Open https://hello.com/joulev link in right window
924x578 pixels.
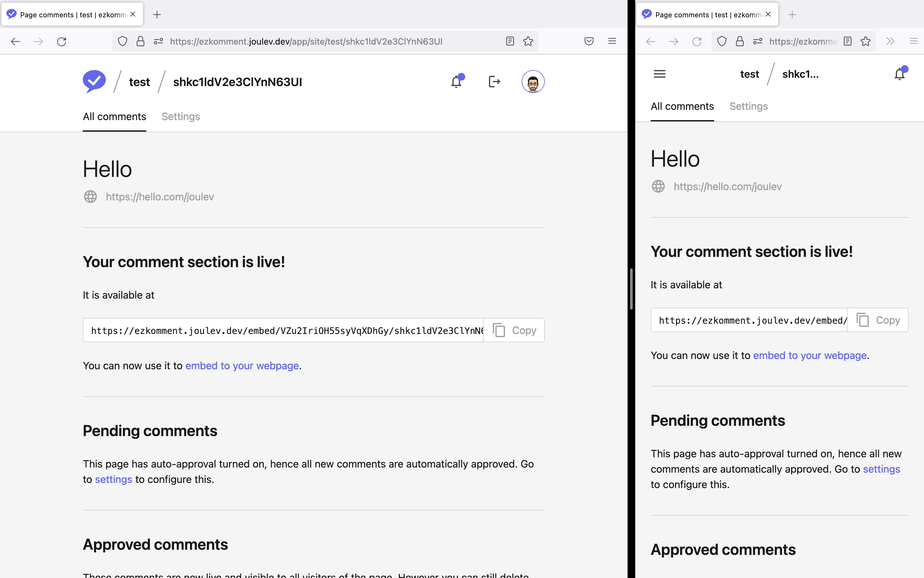pyautogui.click(x=727, y=187)
